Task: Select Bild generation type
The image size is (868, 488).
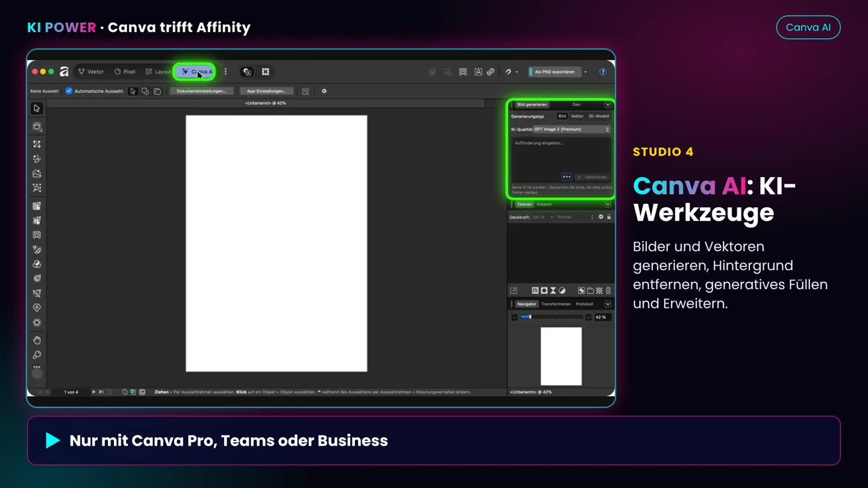Action: pyautogui.click(x=562, y=116)
